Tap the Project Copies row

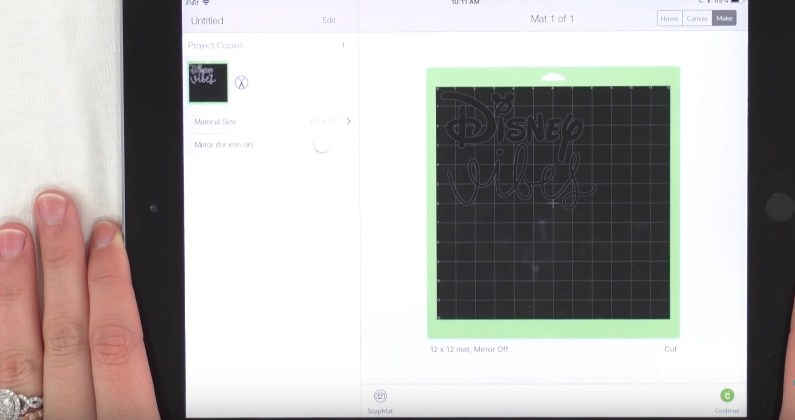[271, 45]
